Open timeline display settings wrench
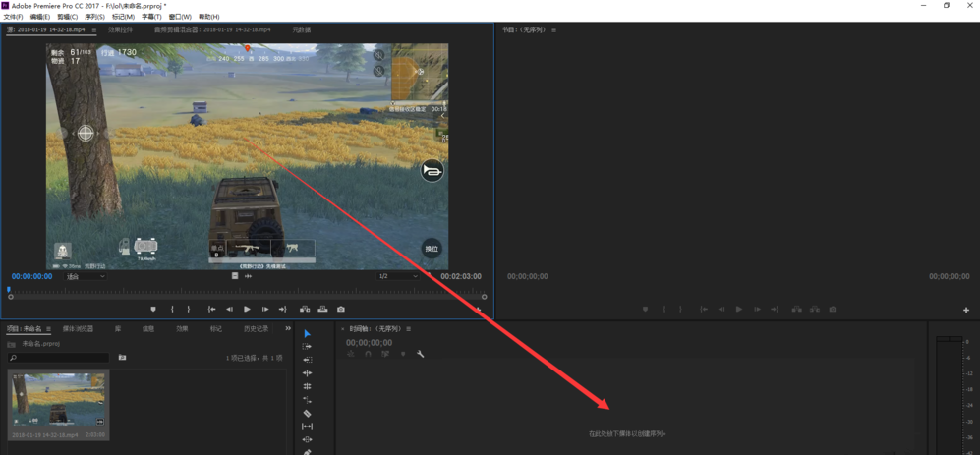Screen dimensions: 980x455 pyautogui.click(x=421, y=354)
